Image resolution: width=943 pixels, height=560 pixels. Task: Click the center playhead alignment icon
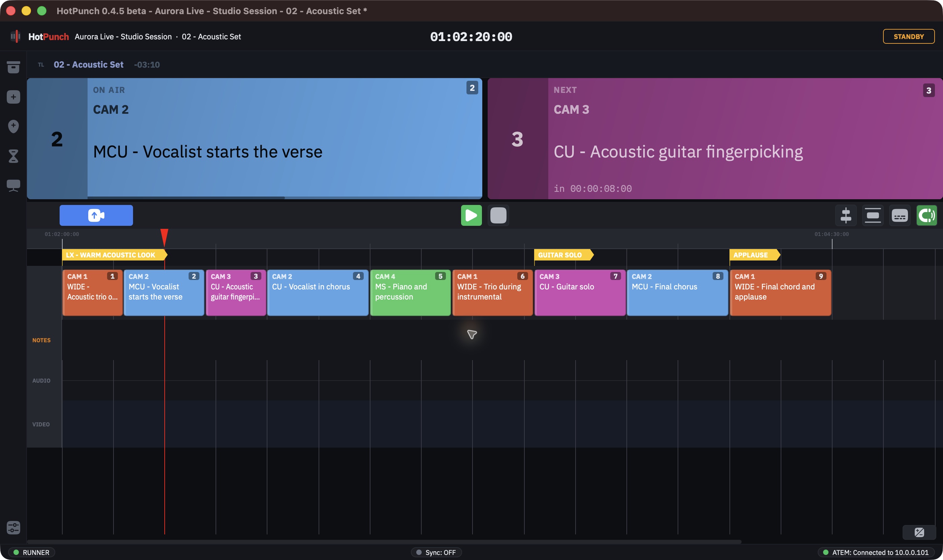(846, 215)
